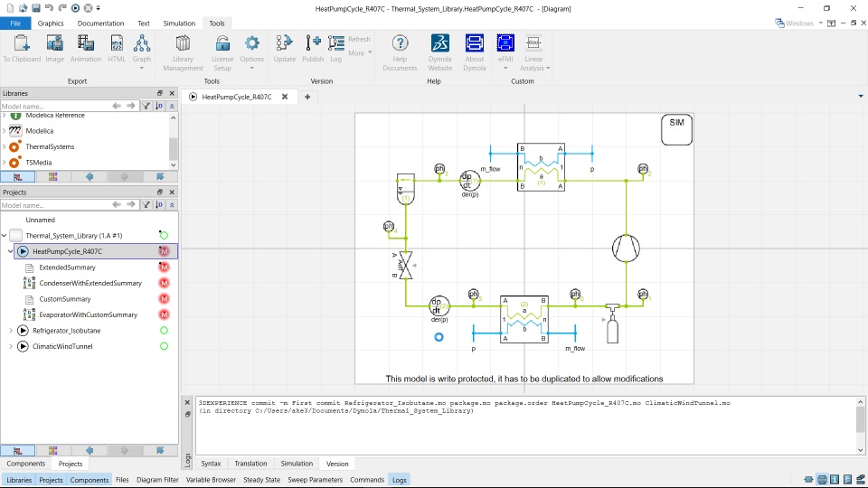Switch to the Documentation ribbon tab
The height and width of the screenshot is (488, 868).
(100, 23)
